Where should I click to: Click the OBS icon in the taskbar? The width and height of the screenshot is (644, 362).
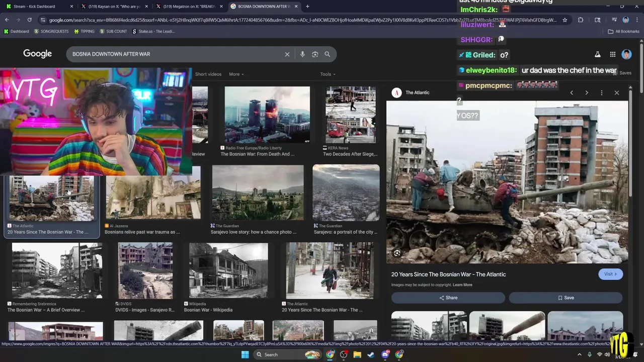(x=344, y=354)
